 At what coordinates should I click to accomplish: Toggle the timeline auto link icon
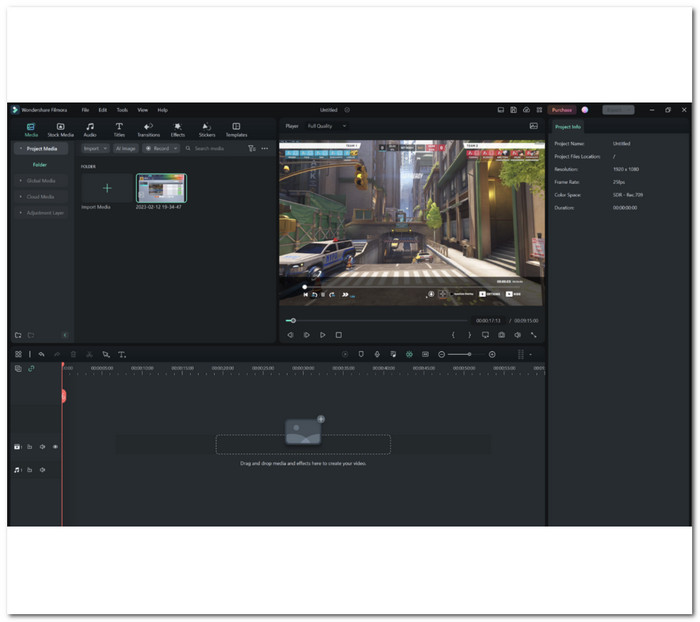click(31, 368)
